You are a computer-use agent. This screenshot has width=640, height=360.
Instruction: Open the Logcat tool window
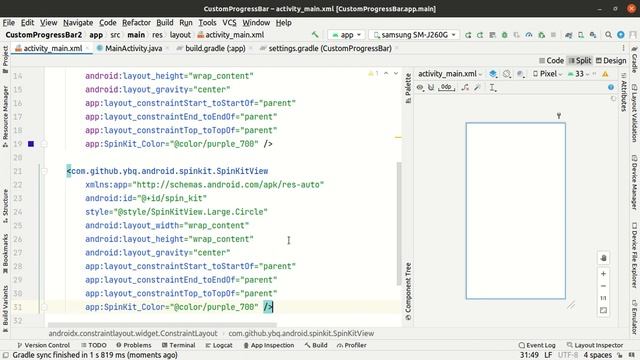[219, 345]
